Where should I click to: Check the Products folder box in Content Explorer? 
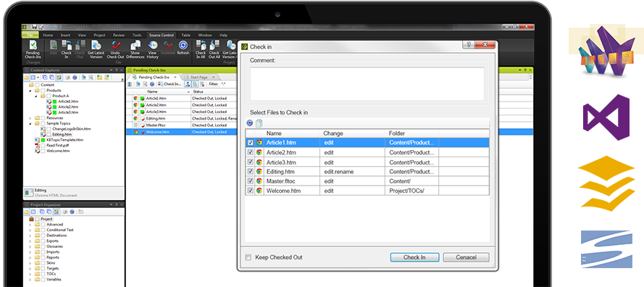tap(43, 91)
